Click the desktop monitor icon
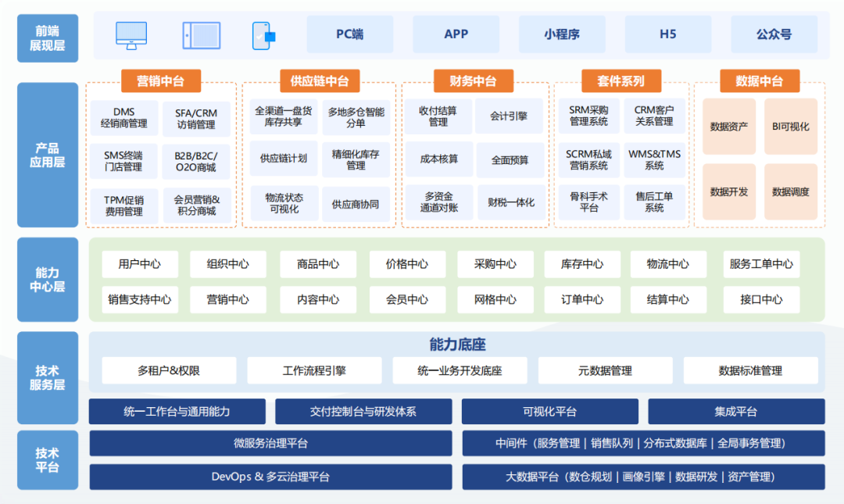 click(131, 35)
